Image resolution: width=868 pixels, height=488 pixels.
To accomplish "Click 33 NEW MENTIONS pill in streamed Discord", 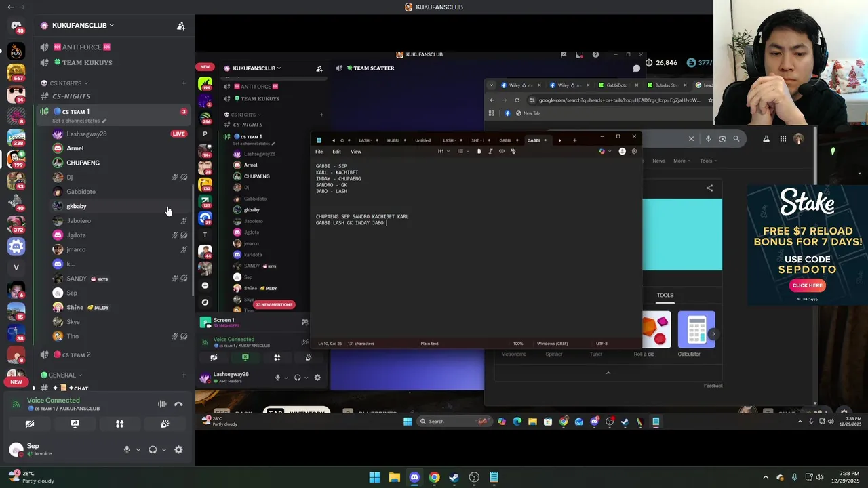I will point(274,304).
